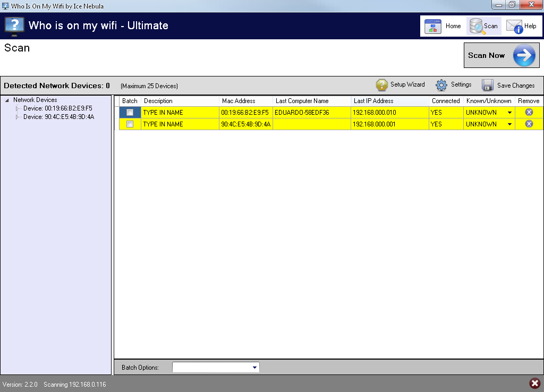Click the Setup Wizard question icon

click(x=381, y=85)
